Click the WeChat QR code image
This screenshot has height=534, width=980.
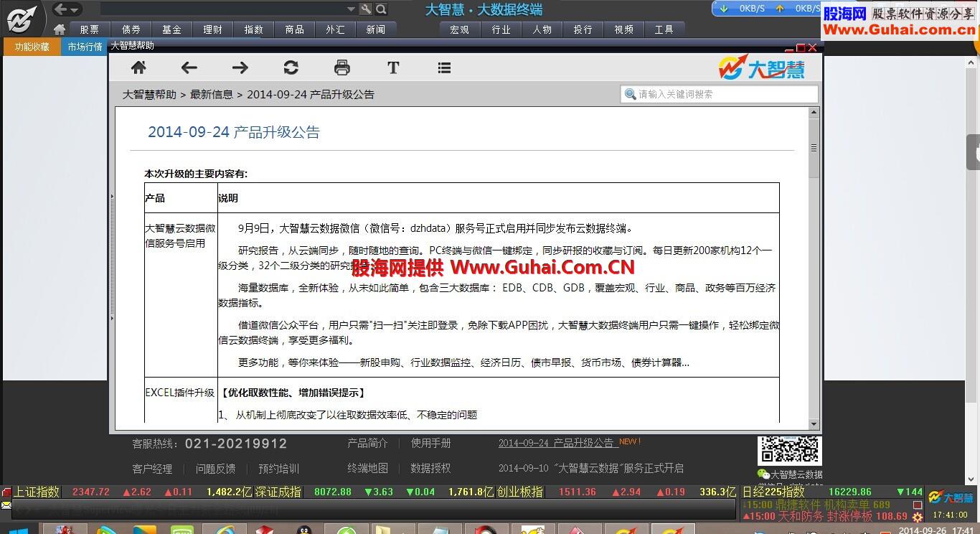coord(789,451)
